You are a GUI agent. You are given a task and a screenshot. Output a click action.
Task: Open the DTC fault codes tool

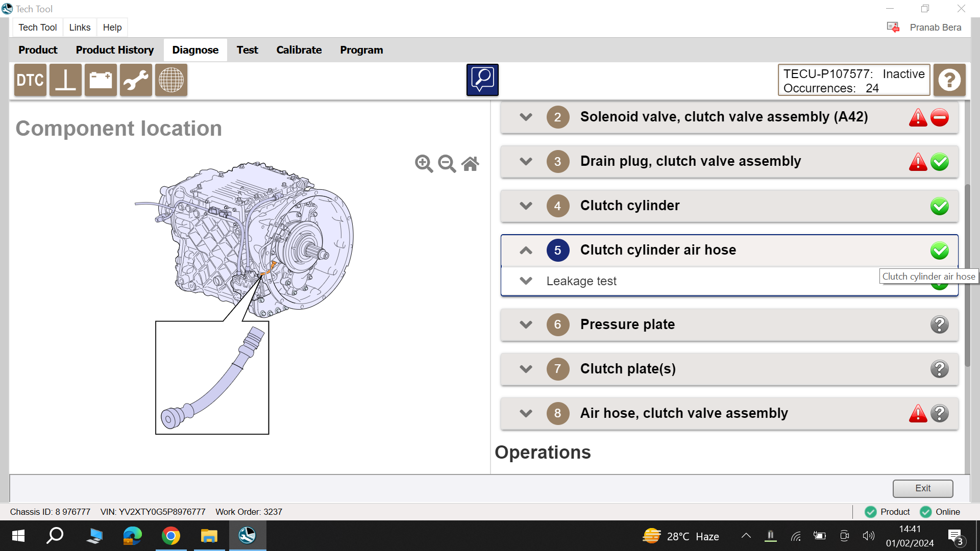coord(30,80)
